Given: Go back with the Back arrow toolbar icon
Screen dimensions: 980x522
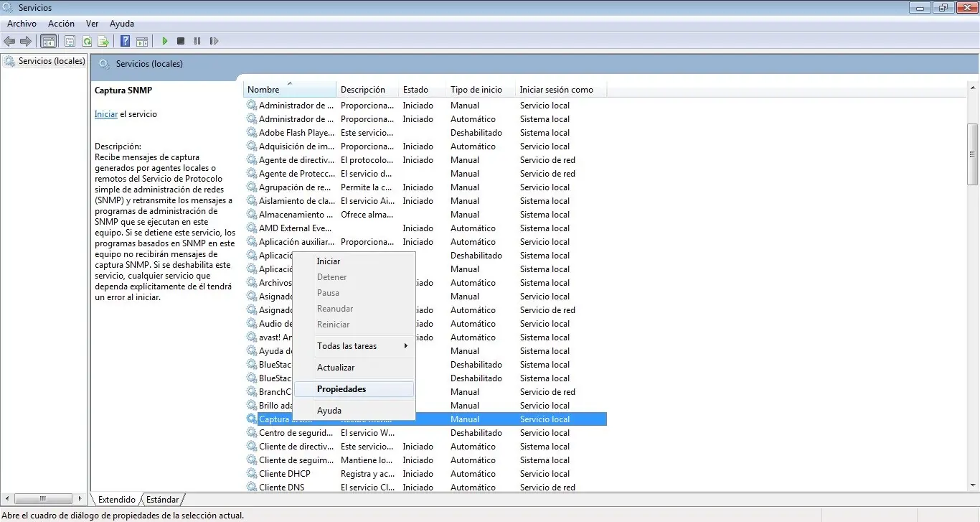Looking at the screenshot, I should pos(9,41).
